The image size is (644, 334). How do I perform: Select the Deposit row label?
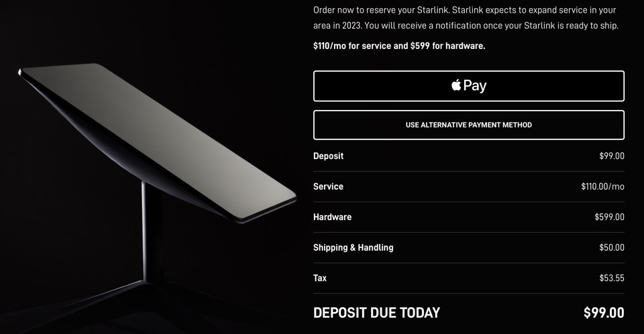click(x=328, y=156)
